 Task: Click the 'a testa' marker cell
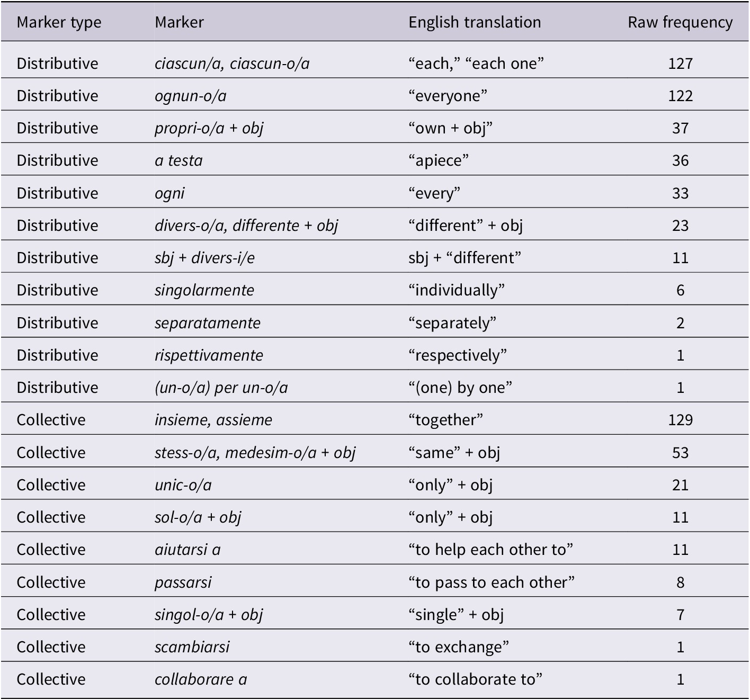click(178, 160)
